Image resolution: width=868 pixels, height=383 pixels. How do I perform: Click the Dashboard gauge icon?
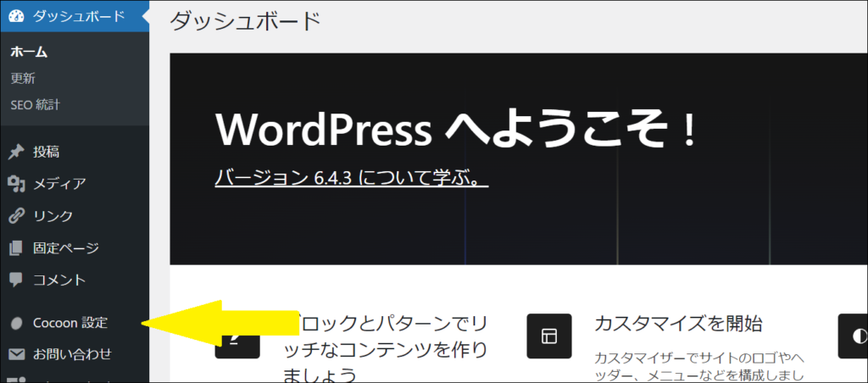tap(17, 16)
